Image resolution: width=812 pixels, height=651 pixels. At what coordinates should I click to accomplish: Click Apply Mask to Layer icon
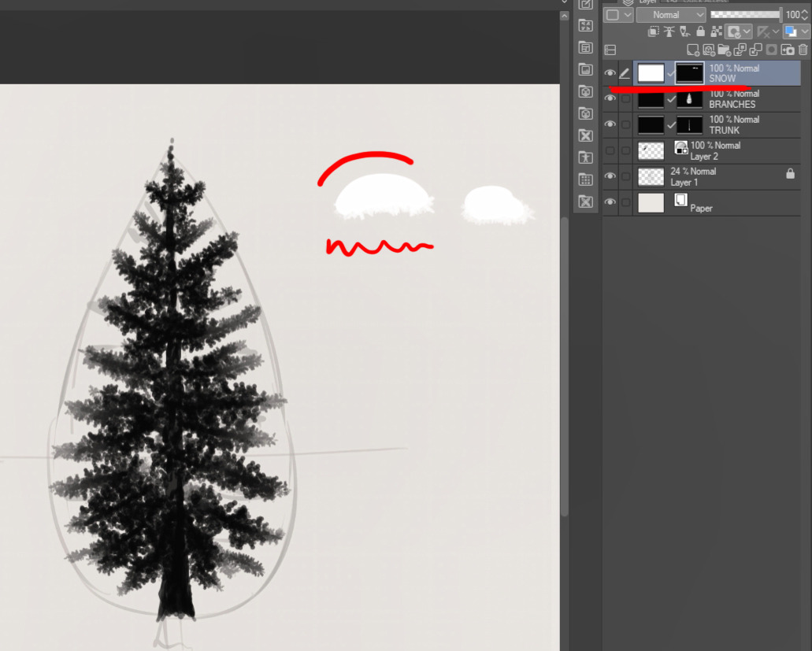[x=788, y=50]
